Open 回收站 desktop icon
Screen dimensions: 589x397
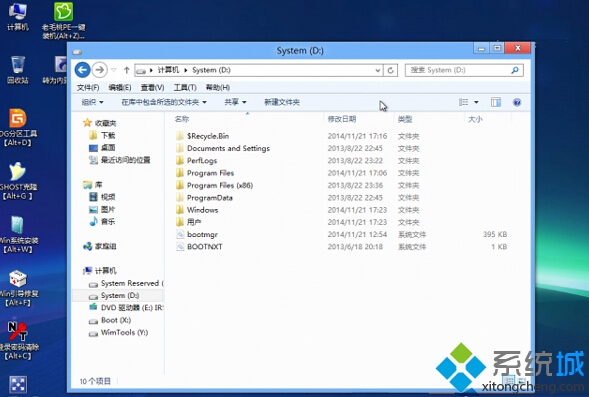(17, 70)
